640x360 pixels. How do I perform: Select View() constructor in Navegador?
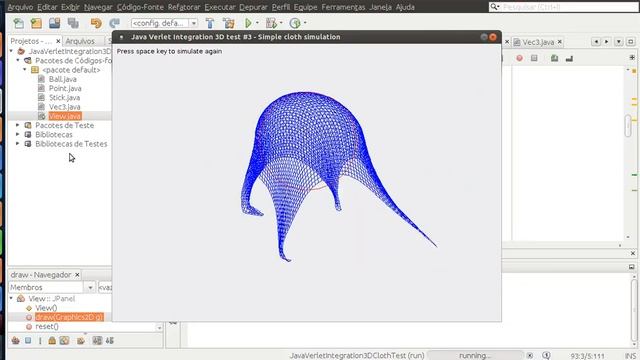pyautogui.click(x=46, y=308)
